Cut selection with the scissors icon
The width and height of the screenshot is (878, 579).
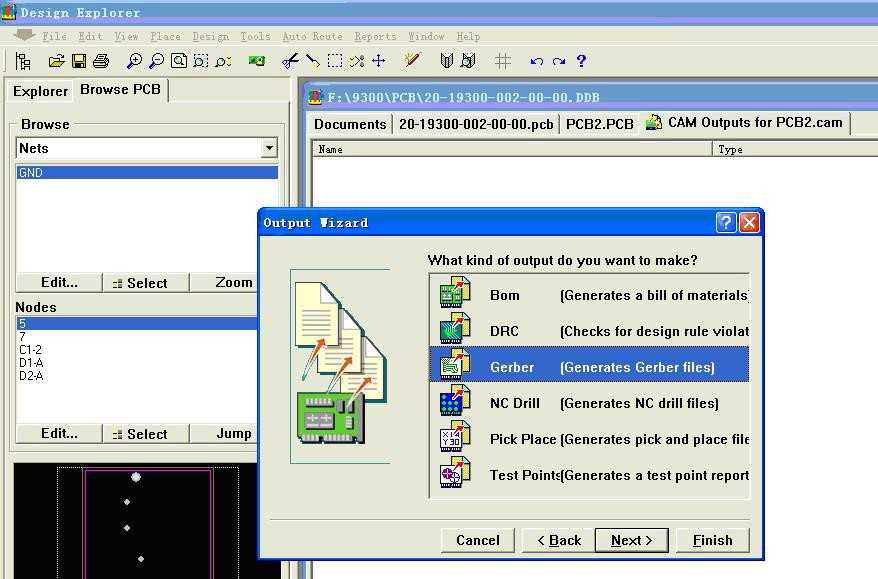[290, 60]
